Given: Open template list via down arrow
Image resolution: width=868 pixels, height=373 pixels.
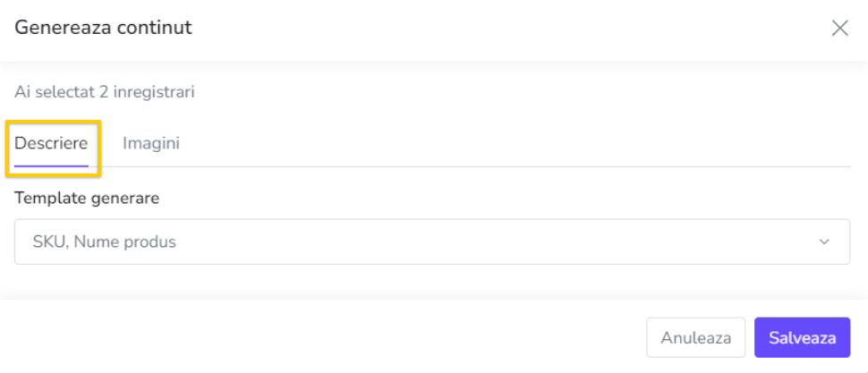Looking at the screenshot, I should pos(824,242).
